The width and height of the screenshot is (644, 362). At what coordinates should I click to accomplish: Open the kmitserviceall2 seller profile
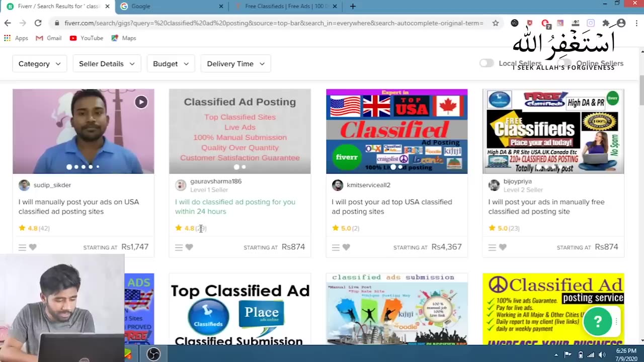(x=368, y=185)
